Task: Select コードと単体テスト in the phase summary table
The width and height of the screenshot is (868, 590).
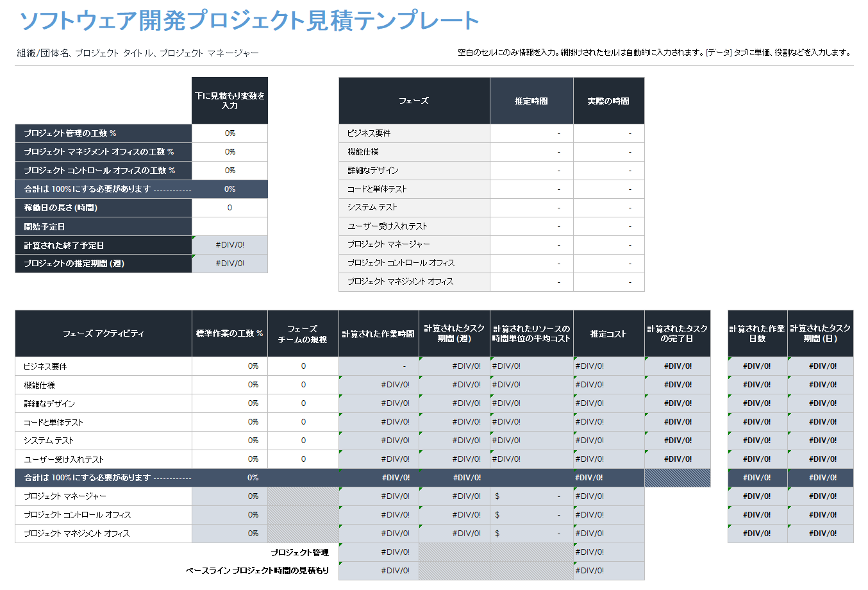Action: pos(414,189)
